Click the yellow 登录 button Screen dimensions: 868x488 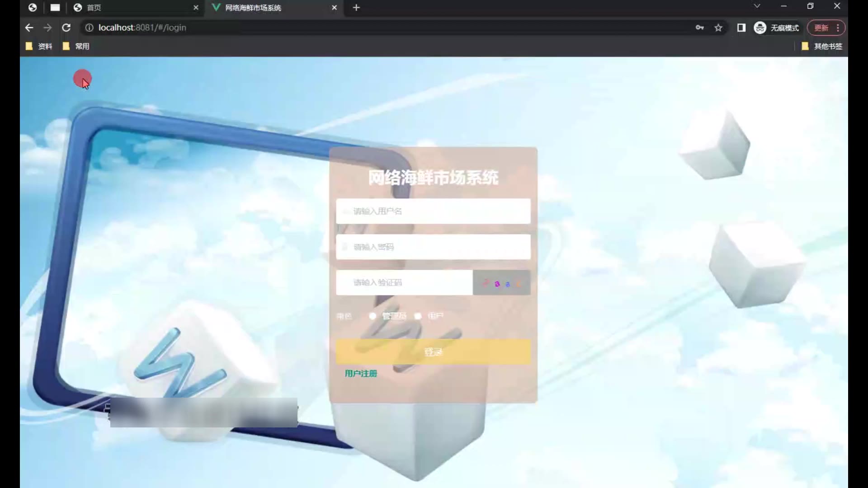(433, 352)
